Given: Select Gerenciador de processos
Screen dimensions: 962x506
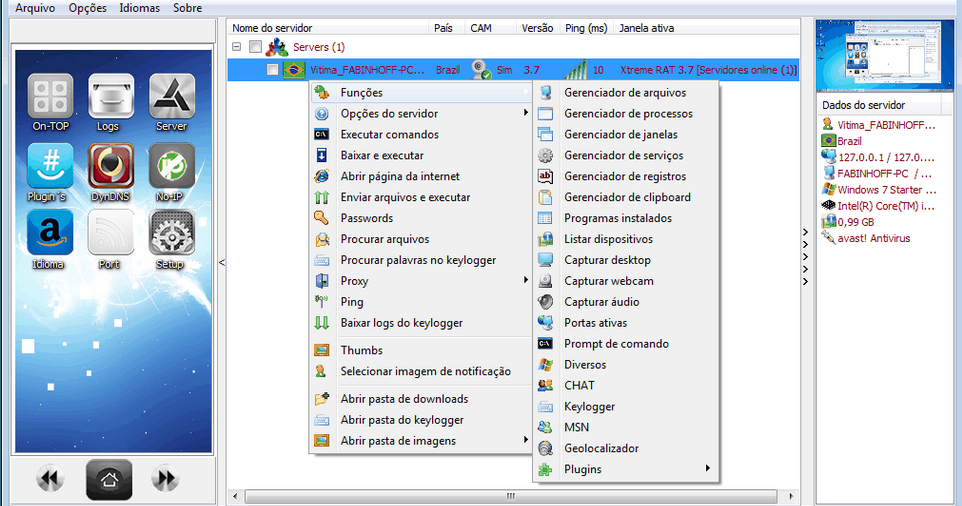Looking at the screenshot, I should coord(625,113).
